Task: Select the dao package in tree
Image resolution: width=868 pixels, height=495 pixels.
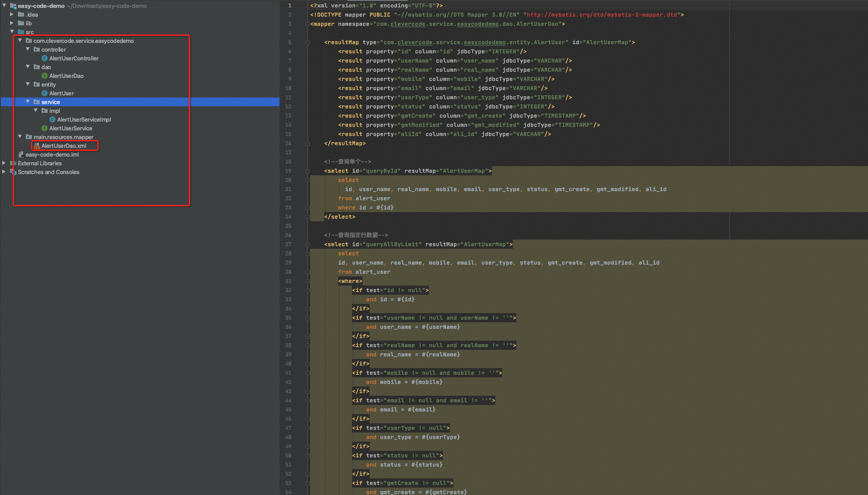Action: click(46, 67)
